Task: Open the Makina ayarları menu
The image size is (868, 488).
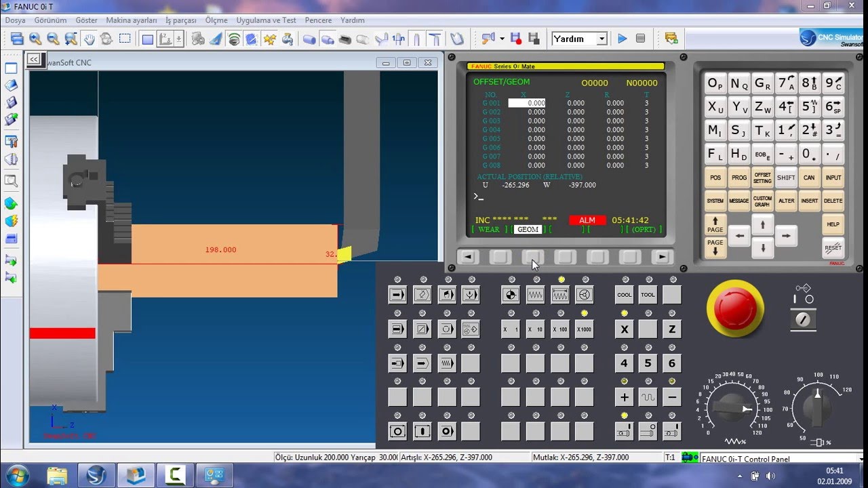Action: (x=132, y=20)
